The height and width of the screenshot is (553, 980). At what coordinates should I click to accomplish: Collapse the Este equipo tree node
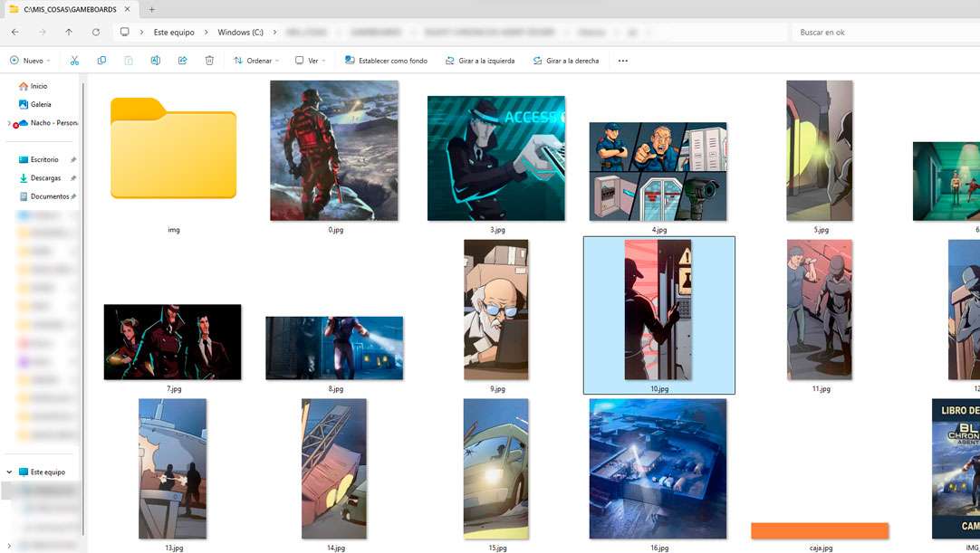[x=9, y=472]
